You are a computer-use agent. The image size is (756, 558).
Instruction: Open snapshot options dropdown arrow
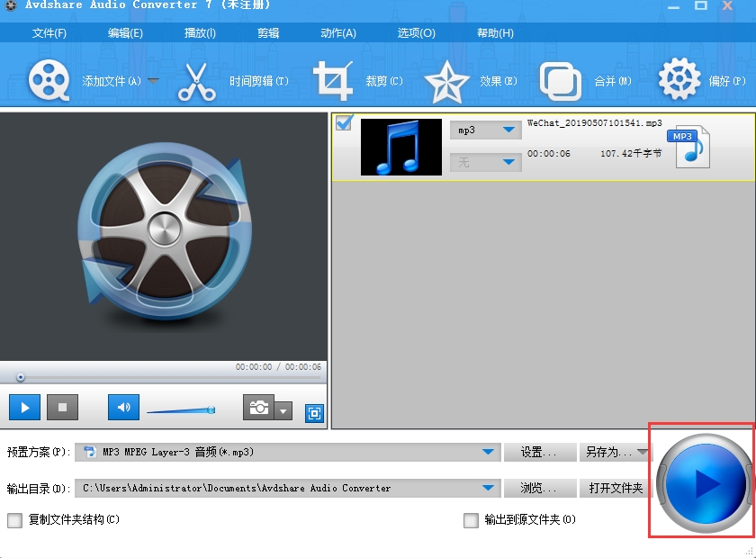tap(283, 411)
